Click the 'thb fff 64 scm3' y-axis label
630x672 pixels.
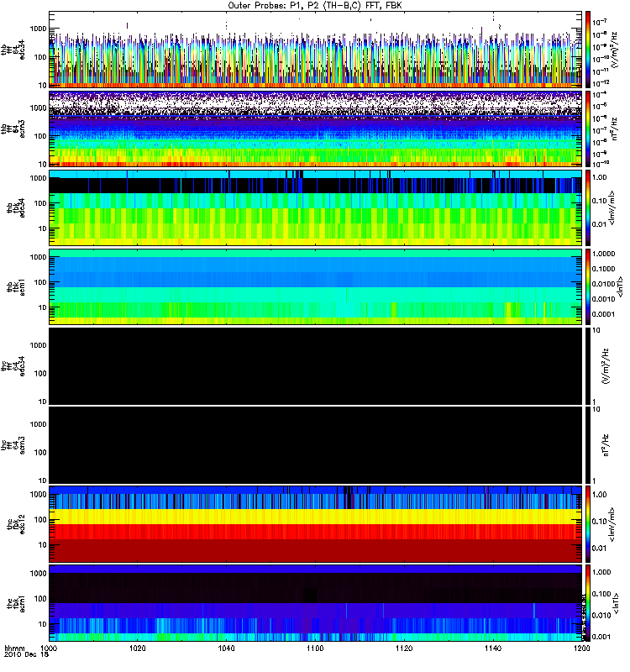tap(13, 129)
